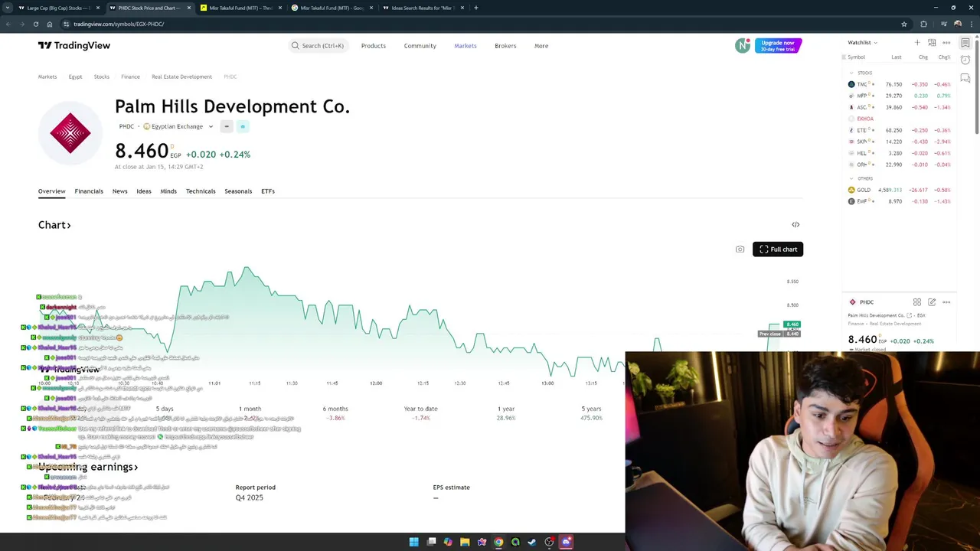
Task: Expand the Egyptian Exchange dropdown
Action: 178,126
